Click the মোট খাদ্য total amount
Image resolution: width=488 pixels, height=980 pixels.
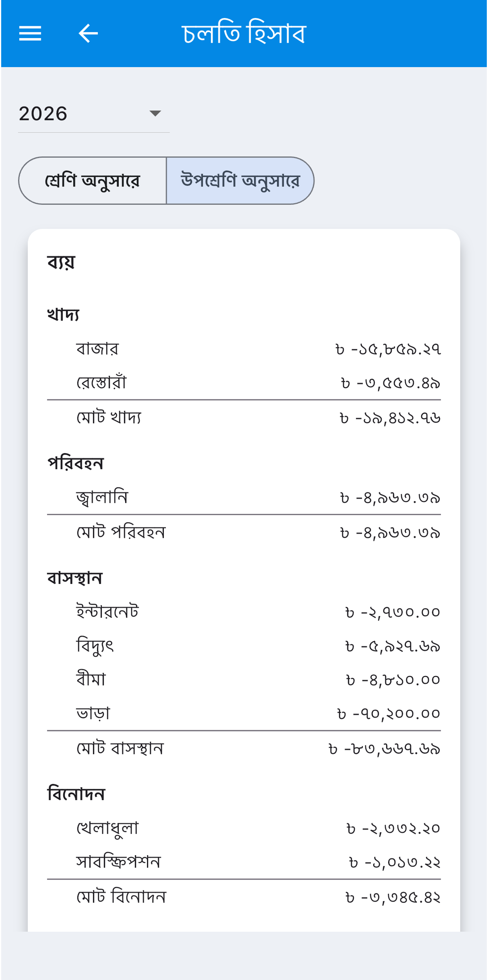pos(390,418)
